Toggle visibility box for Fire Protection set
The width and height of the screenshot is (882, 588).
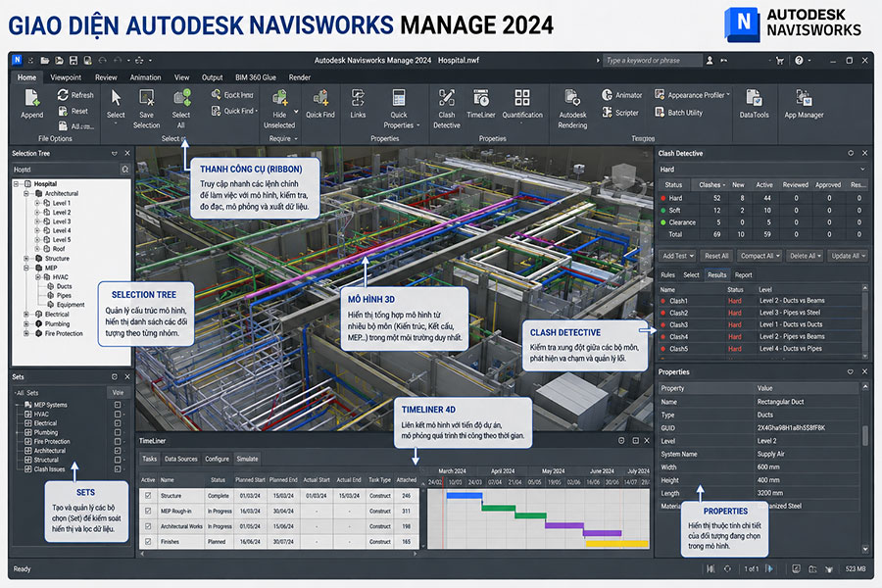click(x=118, y=441)
